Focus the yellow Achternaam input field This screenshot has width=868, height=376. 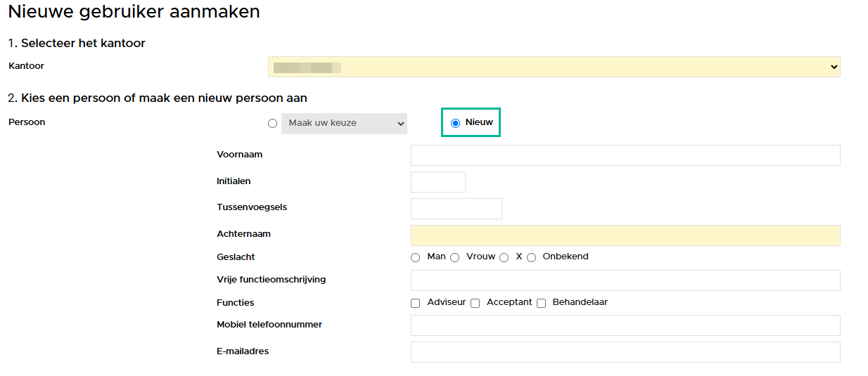(x=625, y=235)
